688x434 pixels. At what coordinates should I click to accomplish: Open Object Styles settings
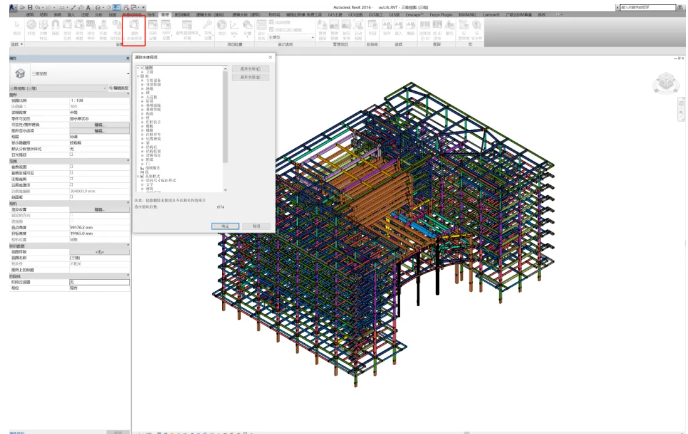tap(43, 28)
